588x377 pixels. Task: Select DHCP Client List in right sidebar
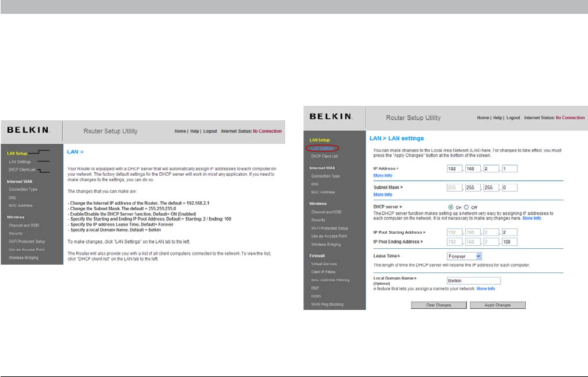click(x=325, y=156)
